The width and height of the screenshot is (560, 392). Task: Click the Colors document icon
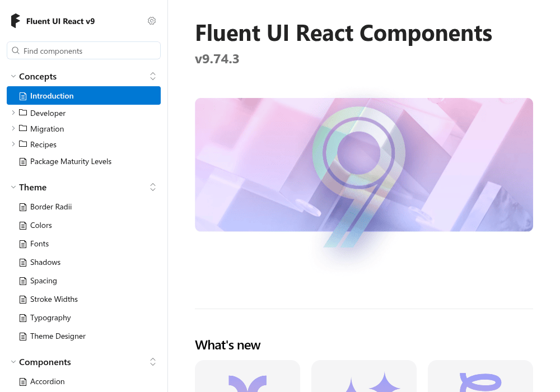click(23, 226)
